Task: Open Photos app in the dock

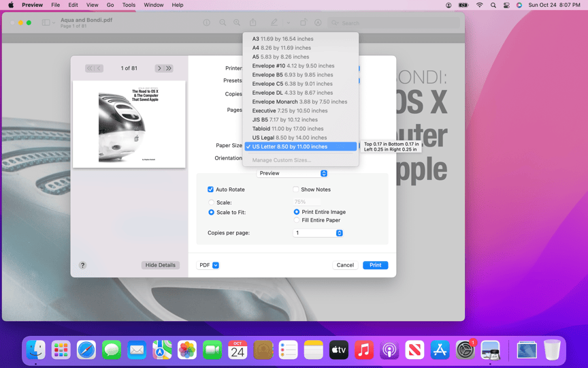Action: [x=187, y=350]
